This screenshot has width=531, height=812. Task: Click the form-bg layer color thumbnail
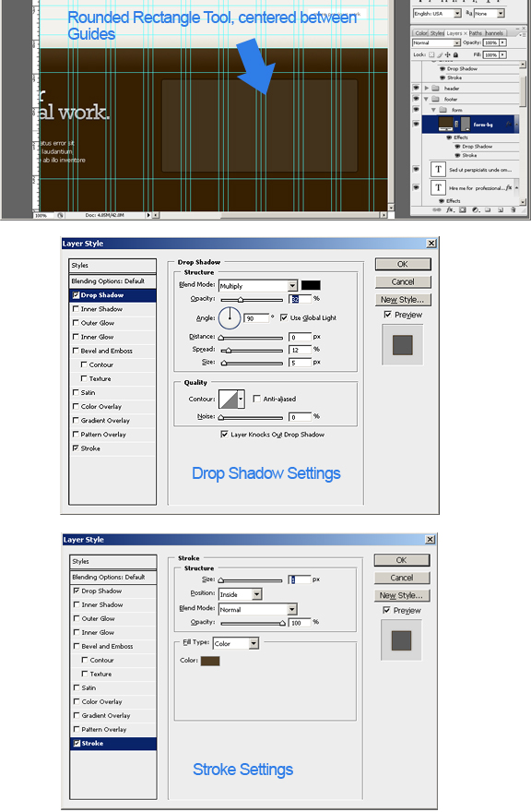pyautogui.click(x=445, y=124)
